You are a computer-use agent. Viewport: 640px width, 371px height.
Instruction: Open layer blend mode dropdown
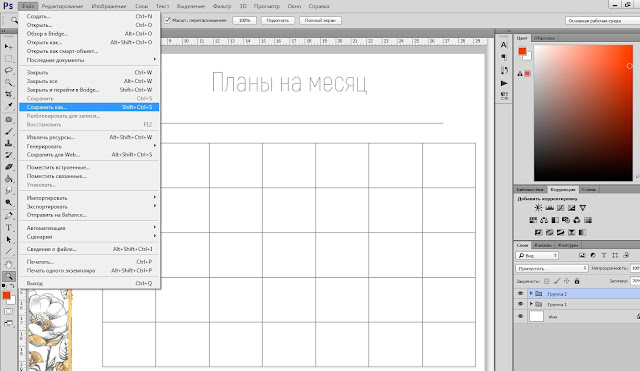[551, 268]
